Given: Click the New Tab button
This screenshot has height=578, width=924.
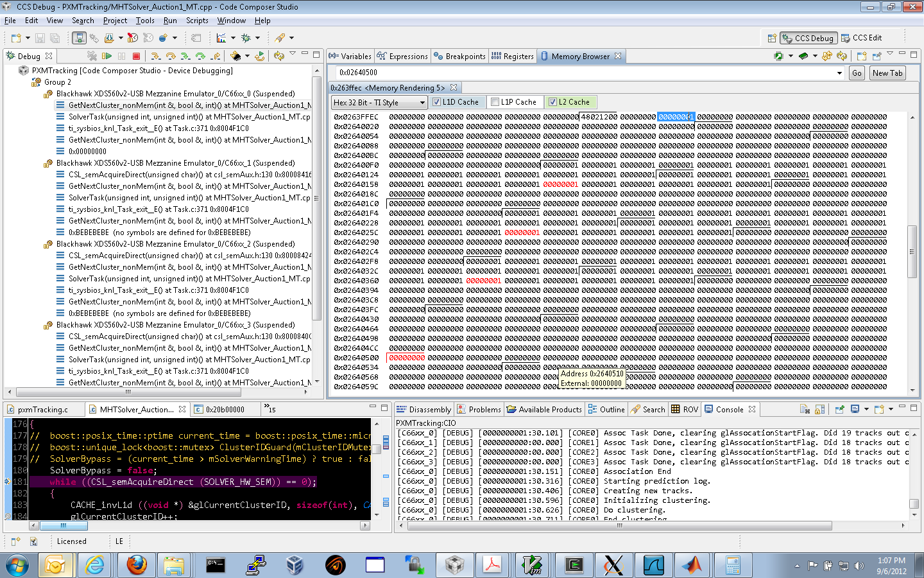Looking at the screenshot, I should [887, 73].
